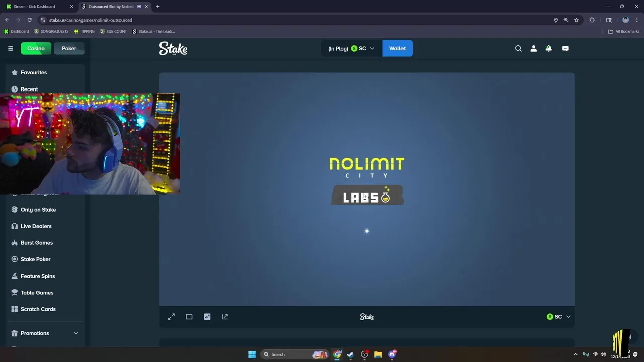The image size is (644, 362).
Task: Open the In Play SC balance dropdown
Action: pos(352,48)
